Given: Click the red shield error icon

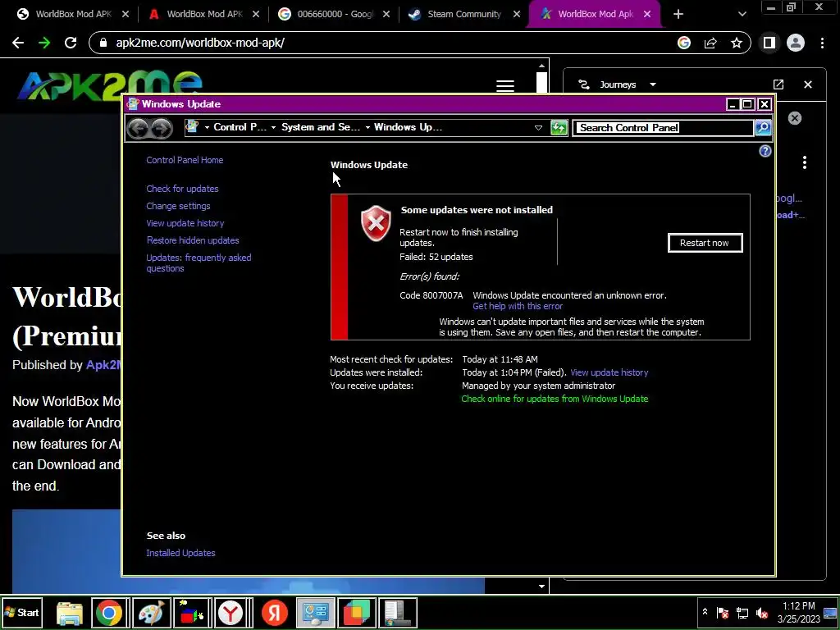Looking at the screenshot, I should point(376,223).
